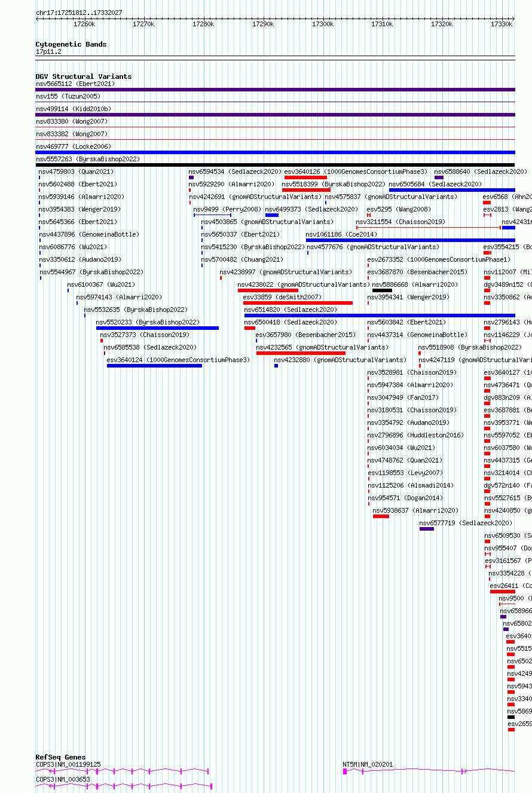Select the nsv1061186 (Coe2014) label
532x793 pixels.
(342, 234)
